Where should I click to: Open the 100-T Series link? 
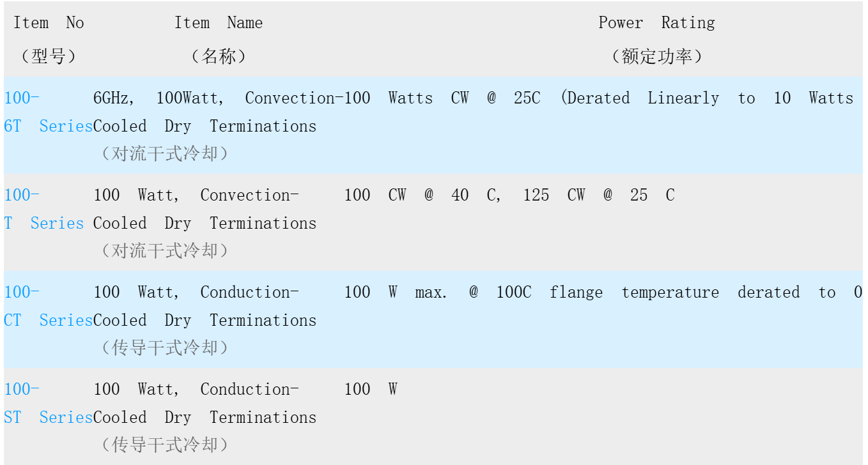click(43, 209)
